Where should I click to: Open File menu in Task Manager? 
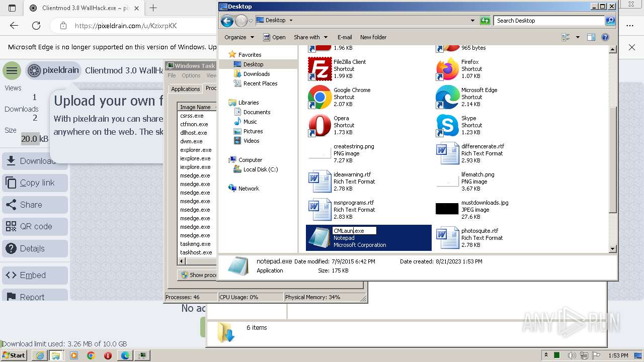[x=172, y=75]
